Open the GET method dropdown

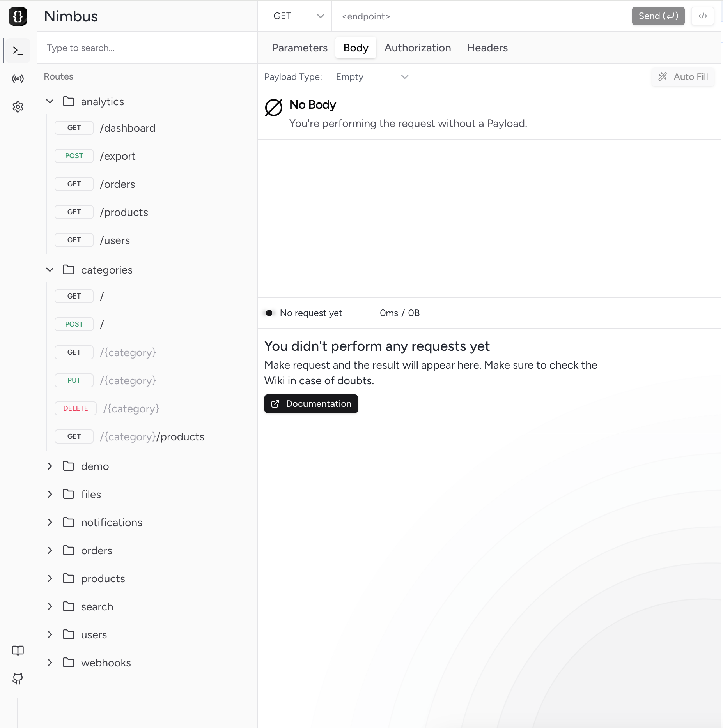[x=298, y=16]
